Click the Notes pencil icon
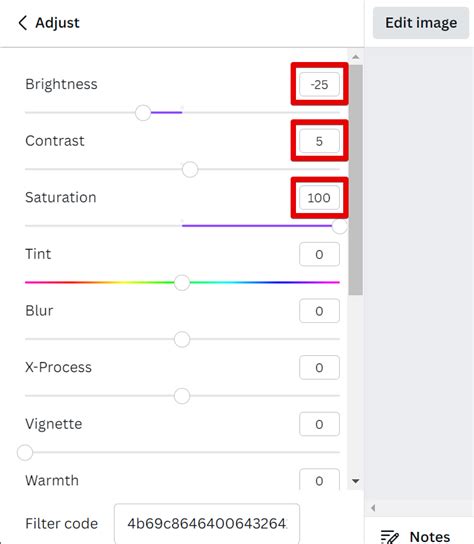The image size is (474, 544). click(x=389, y=536)
